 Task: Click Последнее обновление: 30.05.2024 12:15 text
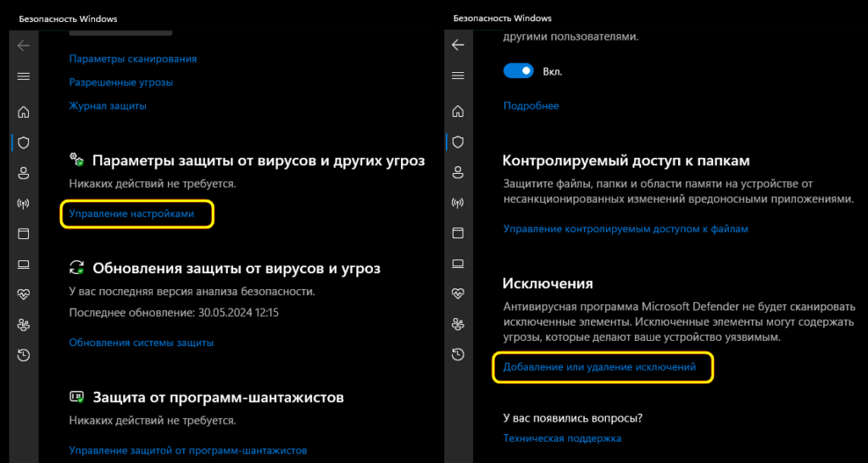[174, 314]
